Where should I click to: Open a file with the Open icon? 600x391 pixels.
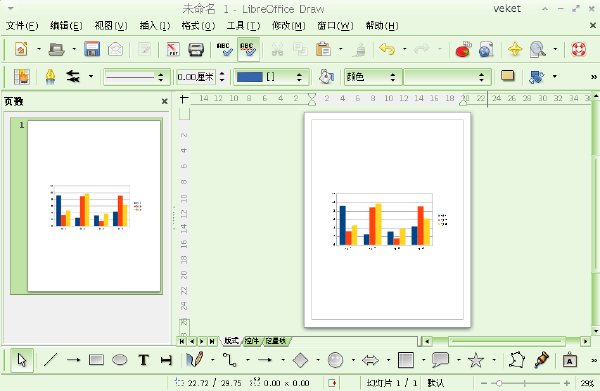tap(57, 49)
